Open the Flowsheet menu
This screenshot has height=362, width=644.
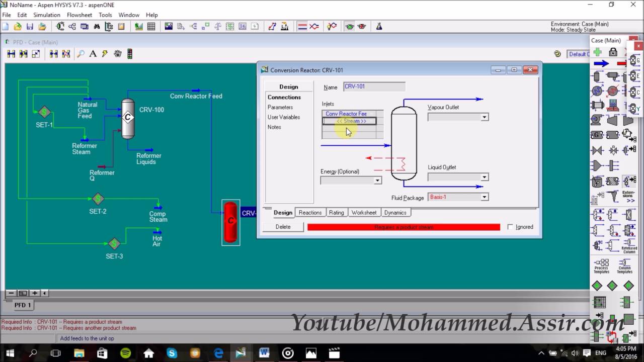tap(79, 15)
